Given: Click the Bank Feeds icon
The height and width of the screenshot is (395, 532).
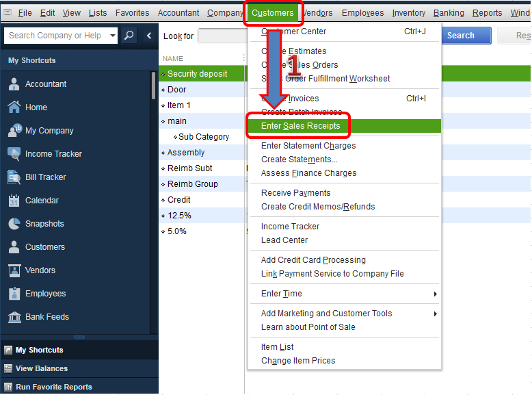Looking at the screenshot, I should [x=14, y=317].
